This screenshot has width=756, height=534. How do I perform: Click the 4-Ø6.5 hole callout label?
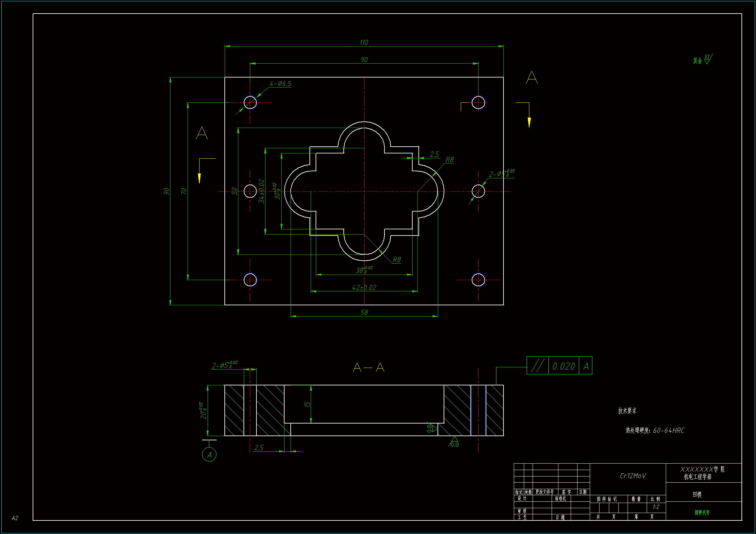281,84
